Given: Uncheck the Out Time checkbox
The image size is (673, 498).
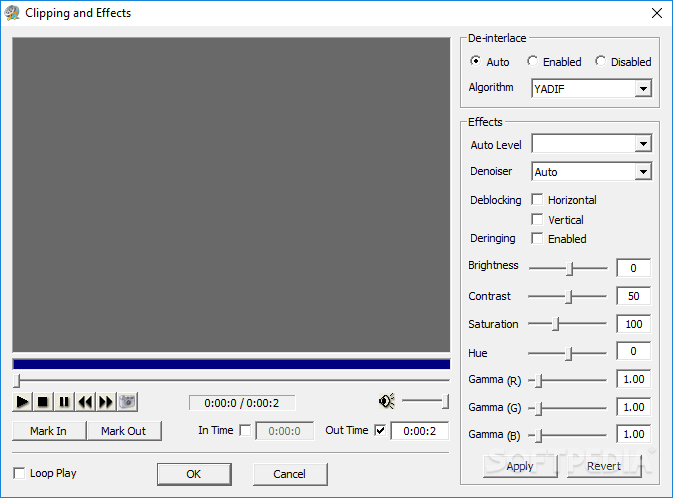Looking at the screenshot, I should (x=380, y=430).
